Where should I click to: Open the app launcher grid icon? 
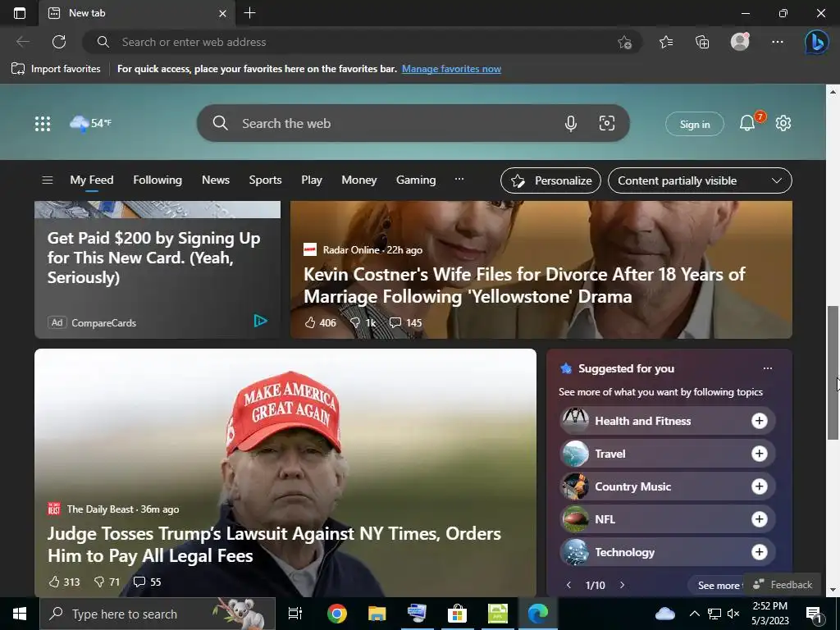[x=43, y=124]
